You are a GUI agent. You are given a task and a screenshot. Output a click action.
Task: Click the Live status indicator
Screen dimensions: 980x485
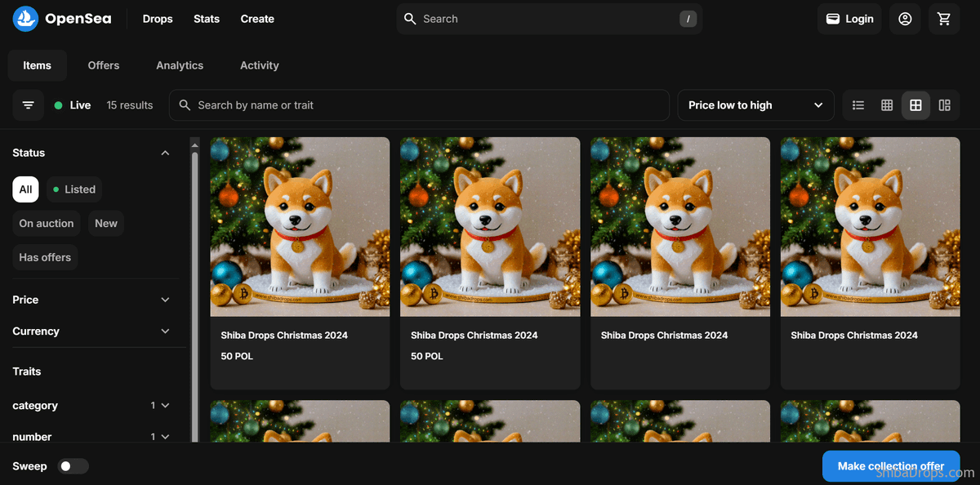[73, 105]
